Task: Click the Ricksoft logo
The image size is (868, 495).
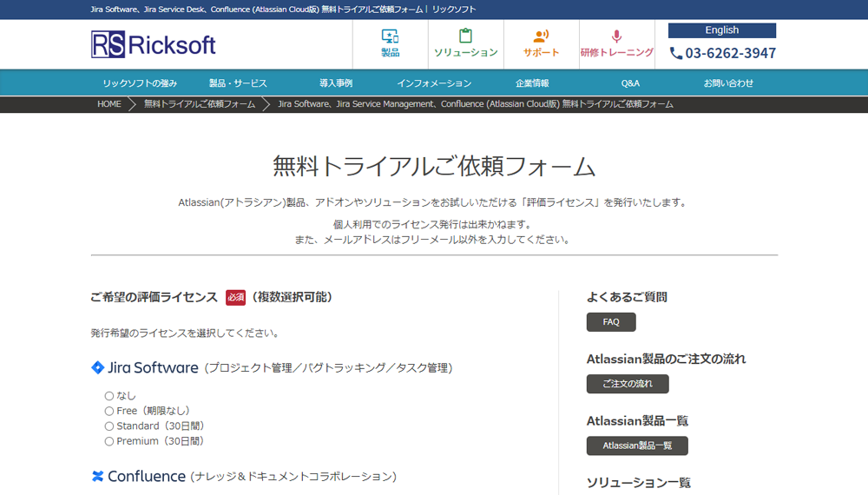Action: coord(154,44)
